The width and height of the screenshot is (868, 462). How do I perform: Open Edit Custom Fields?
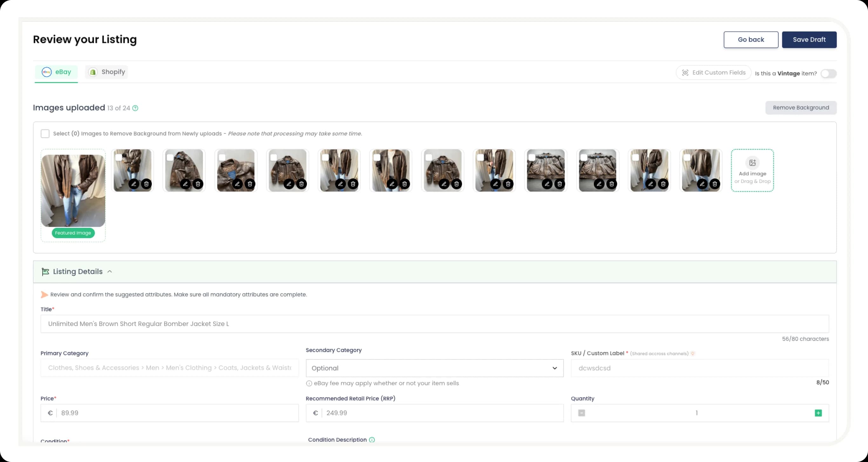click(x=713, y=73)
